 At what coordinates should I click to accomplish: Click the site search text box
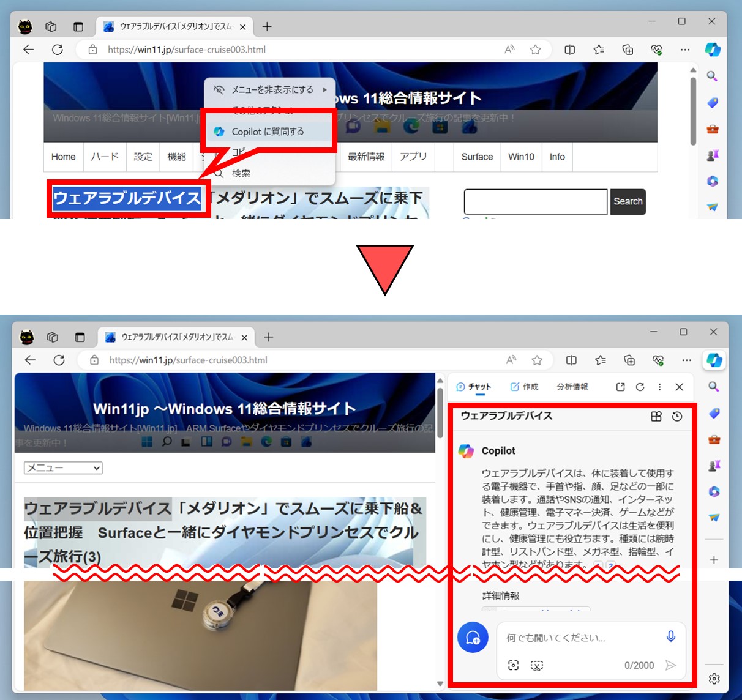pyautogui.click(x=536, y=201)
